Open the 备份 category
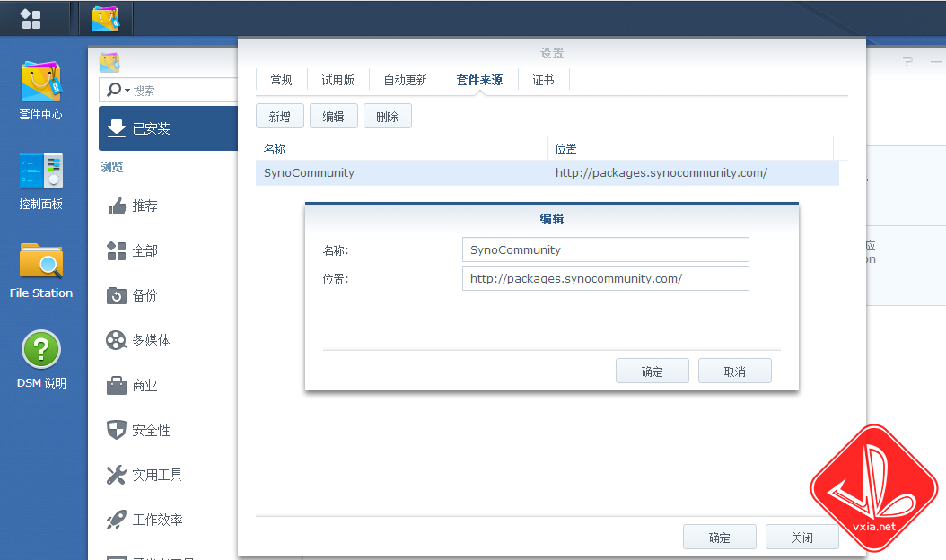The height and width of the screenshot is (560, 946). 169,295
